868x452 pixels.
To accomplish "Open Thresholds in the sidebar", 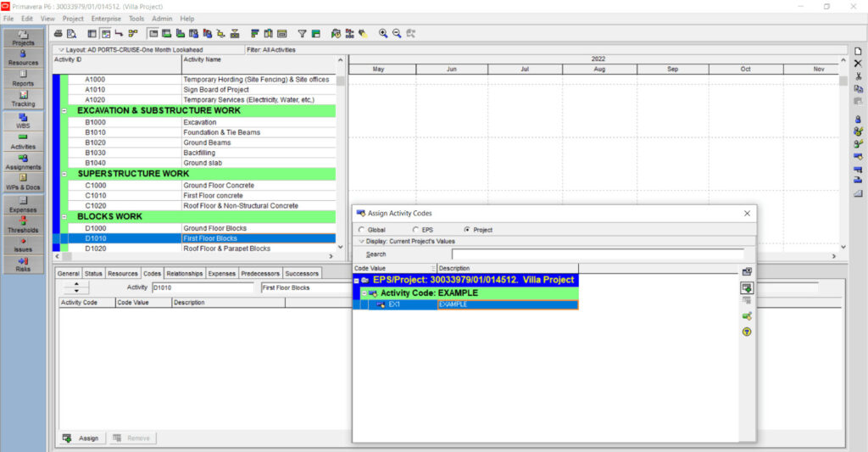I will tap(23, 225).
